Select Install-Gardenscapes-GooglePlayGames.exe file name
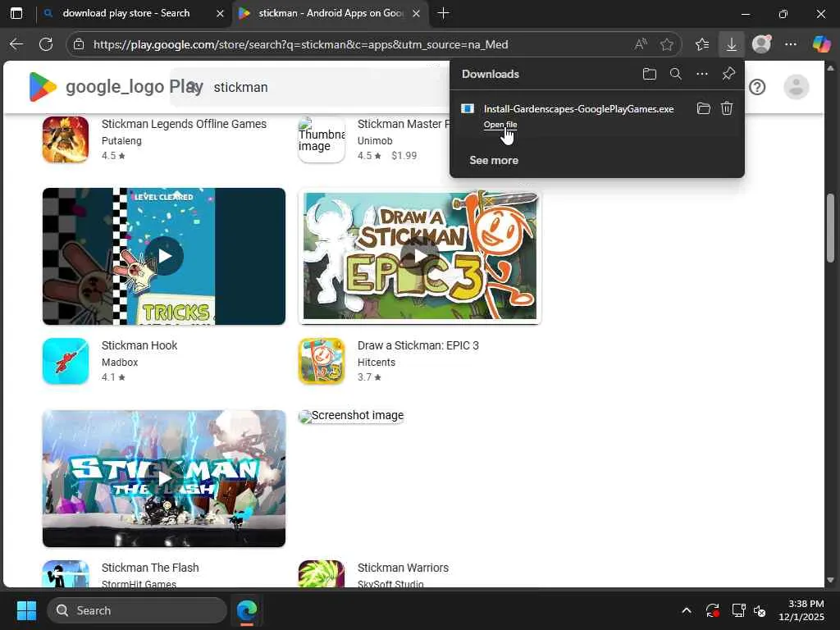This screenshot has width=840, height=630. coord(578,109)
